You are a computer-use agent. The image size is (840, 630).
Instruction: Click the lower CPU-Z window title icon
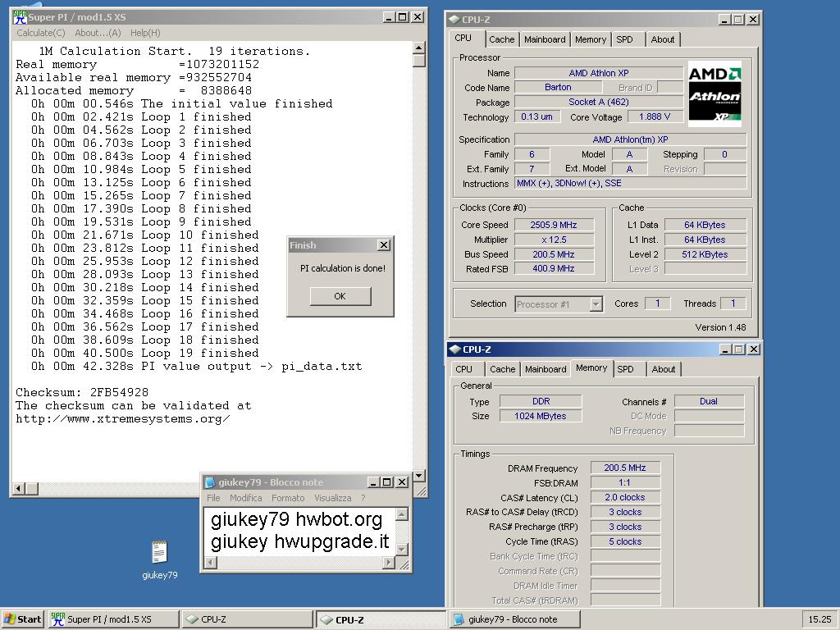click(455, 349)
